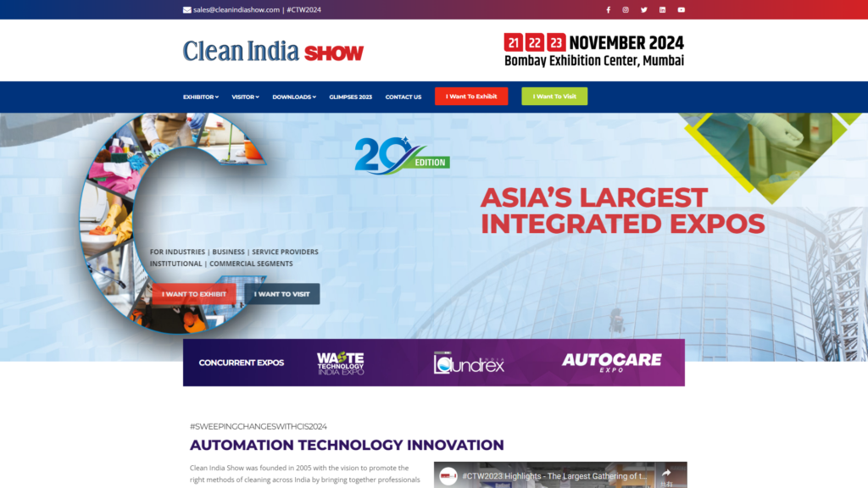Click the envelope email icon
This screenshot has width=868, height=488.
tap(187, 9)
